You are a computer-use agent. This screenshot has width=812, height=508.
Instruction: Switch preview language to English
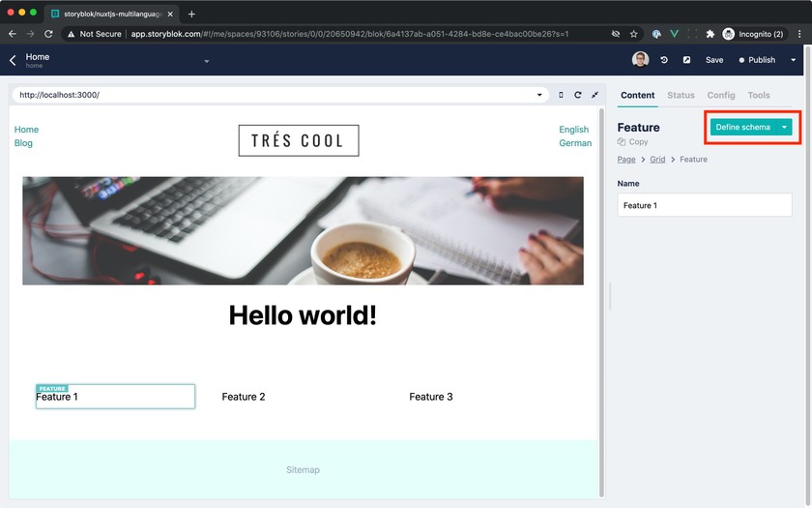click(x=574, y=130)
